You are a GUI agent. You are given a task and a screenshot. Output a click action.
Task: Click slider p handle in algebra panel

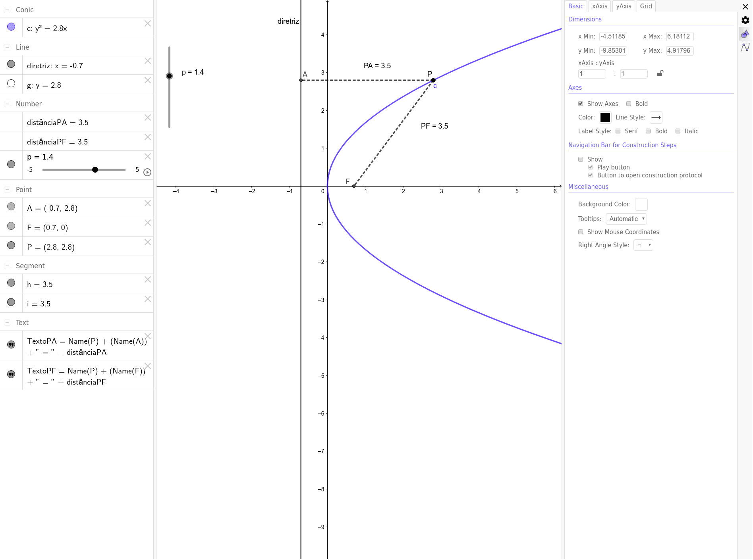coord(95,170)
